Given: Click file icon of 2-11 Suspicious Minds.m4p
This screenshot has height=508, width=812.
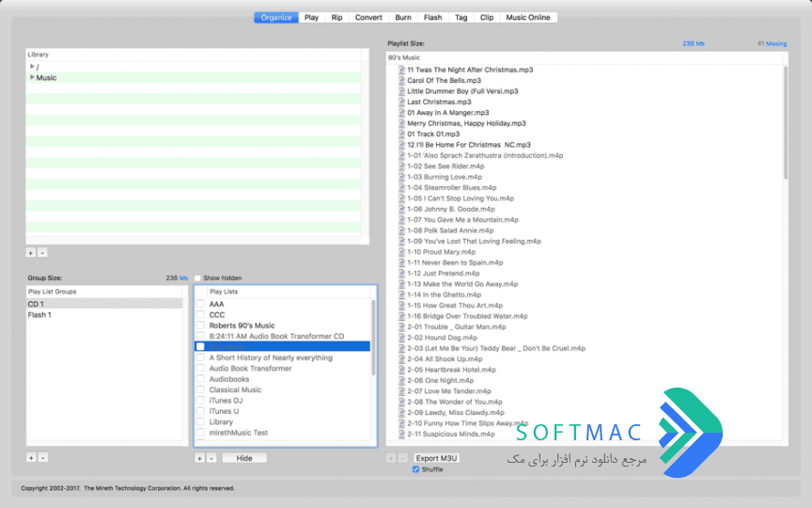Looking at the screenshot, I should pyautogui.click(x=401, y=434).
